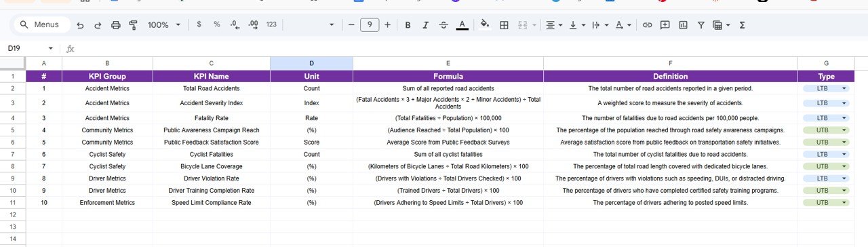868x247 pixels.
Task: Open the horizontal align dropdown
Action: click(x=554, y=25)
